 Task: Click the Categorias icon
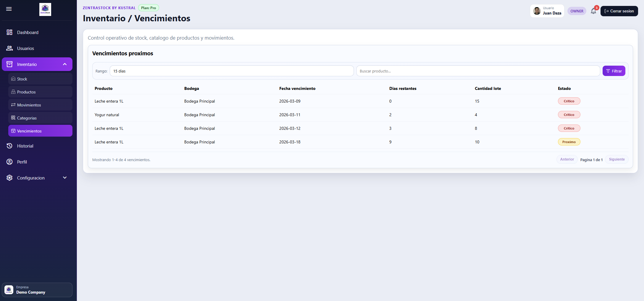pos(13,118)
